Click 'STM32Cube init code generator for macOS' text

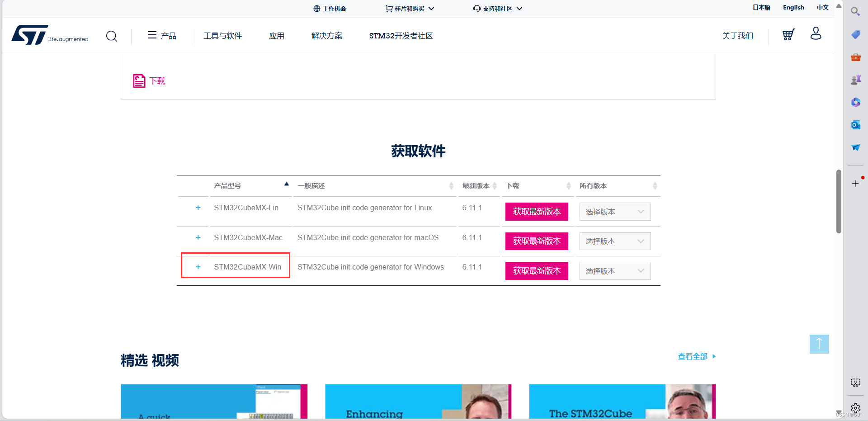tap(368, 237)
